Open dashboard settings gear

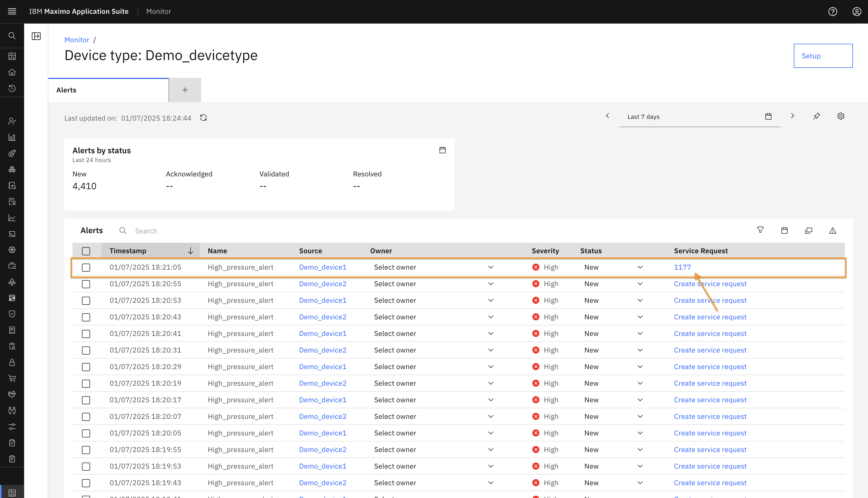pos(841,116)
